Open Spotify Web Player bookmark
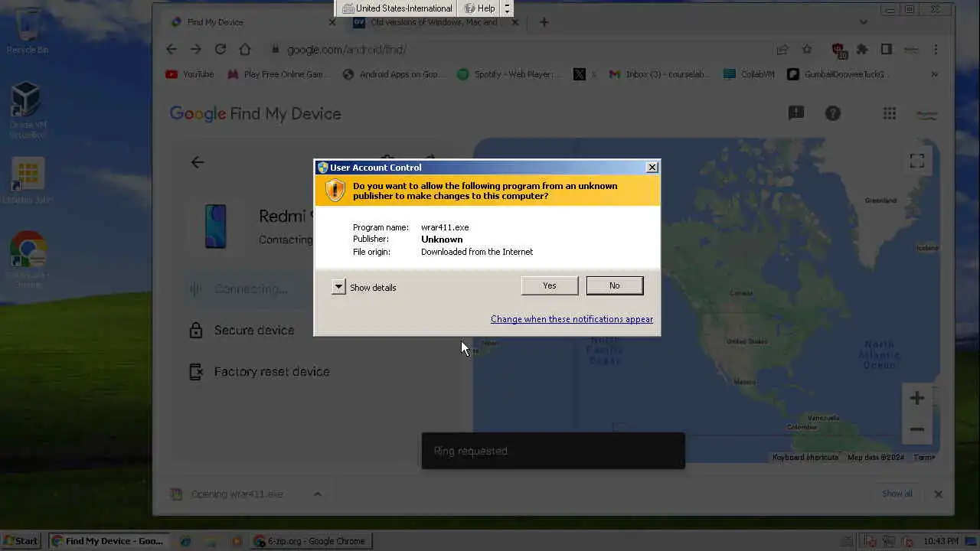The image size is (980, 551). point(509,74)
